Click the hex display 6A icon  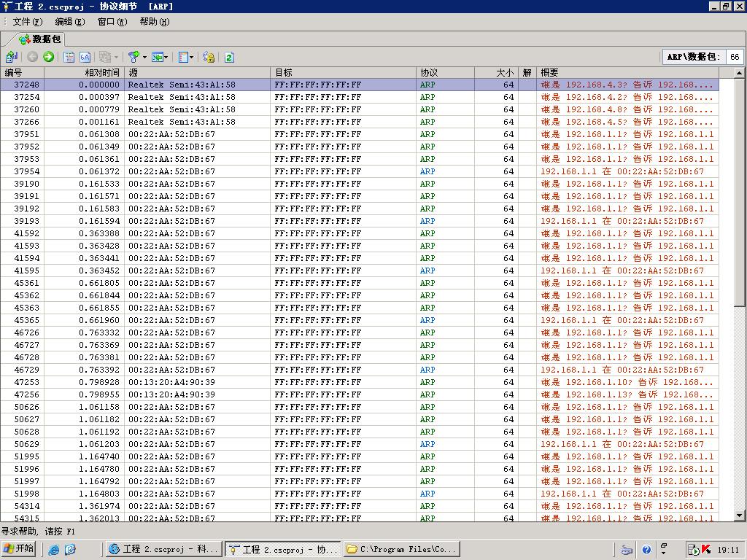[85, 57]
